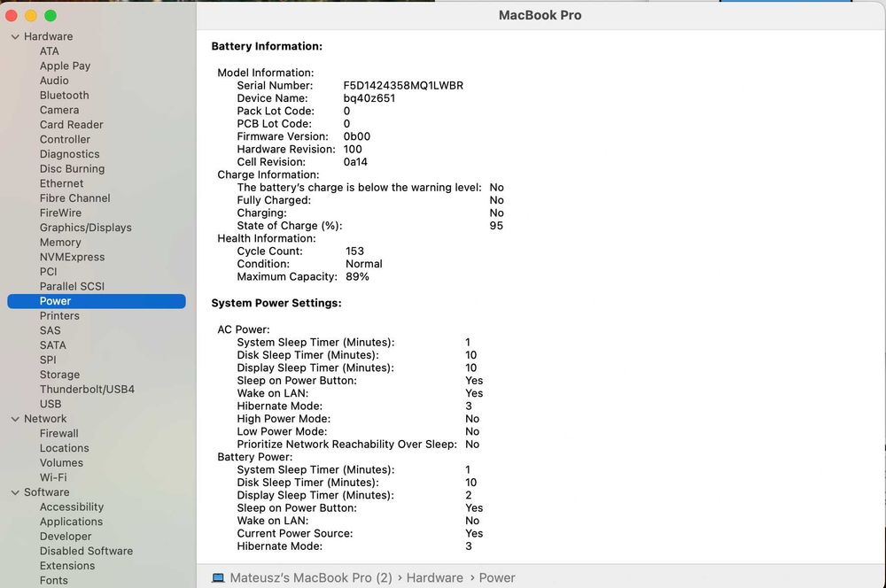Viewport: 886px width, 588px height.
Task: Open Storage entry
Action: click(60, 375)
